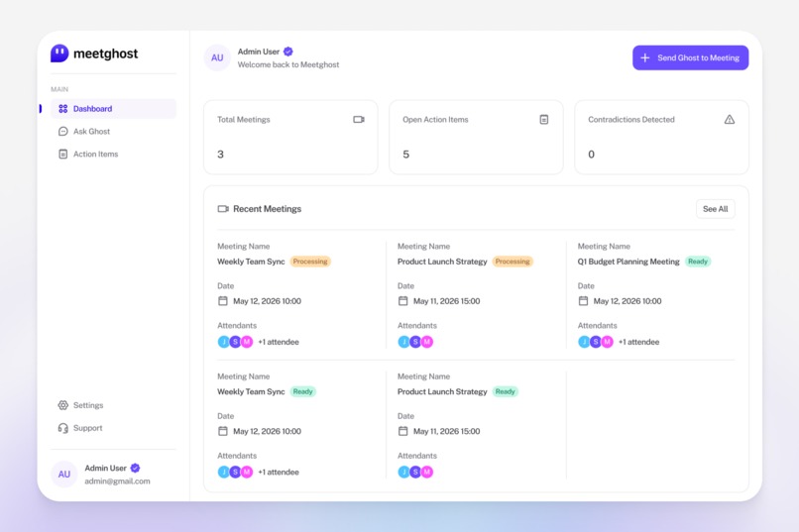
Task: Click warning triangle on Contradictions Detected card
Action: 730,119
